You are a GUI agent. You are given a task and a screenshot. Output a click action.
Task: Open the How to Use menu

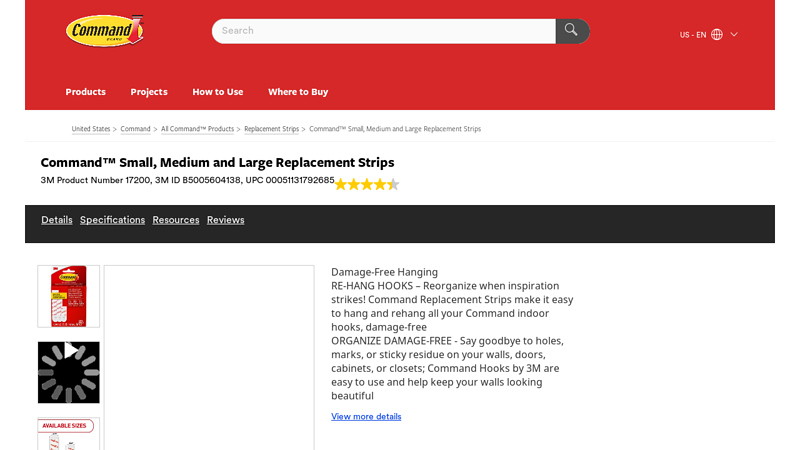click(218, 92)
